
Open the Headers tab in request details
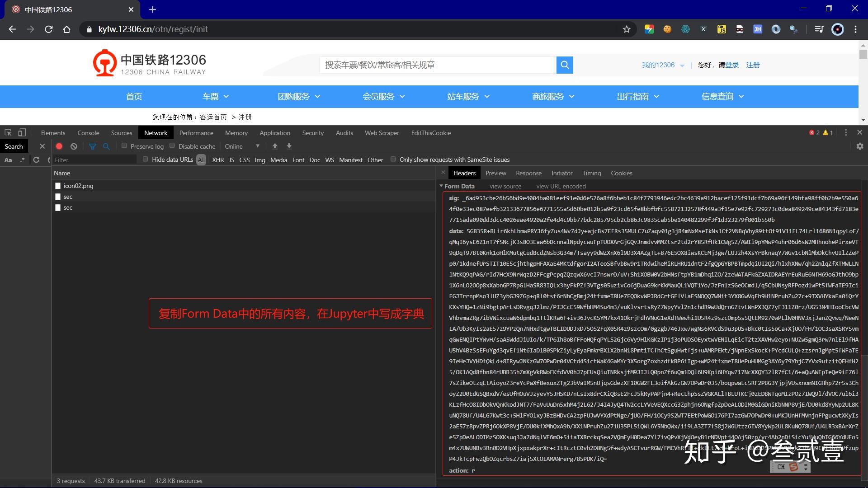point(465,173)
